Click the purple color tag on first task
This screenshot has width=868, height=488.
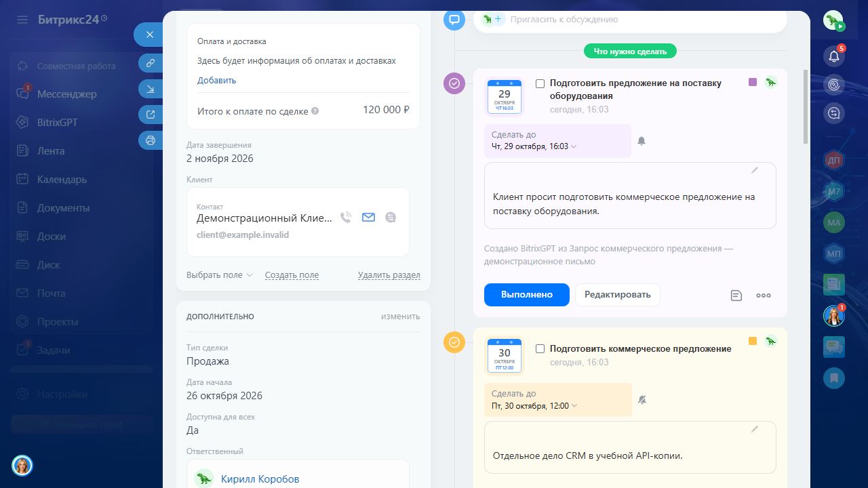click(x=753, y=82)
